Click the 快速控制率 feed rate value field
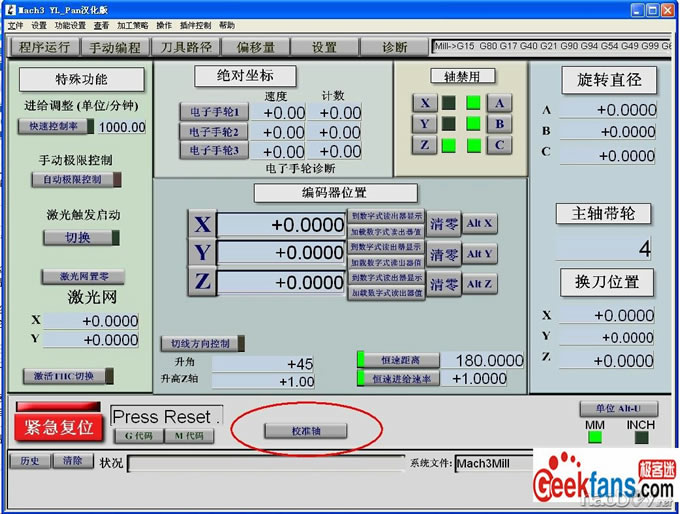This screenshot has width=680, height=514. pos(121,127)
